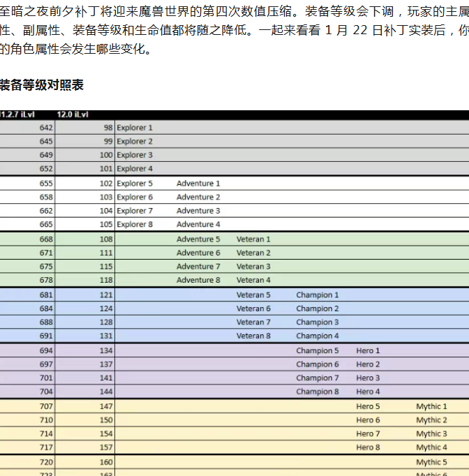Click the Hero 1 cell
The width and height of the screenshot is (469, 476).
pos(368,351)
